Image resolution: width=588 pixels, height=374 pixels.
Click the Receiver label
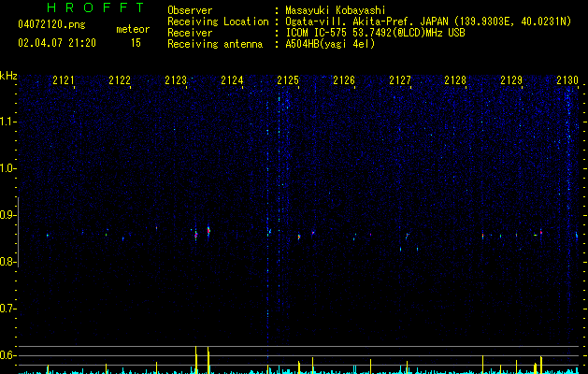[190, 33]
